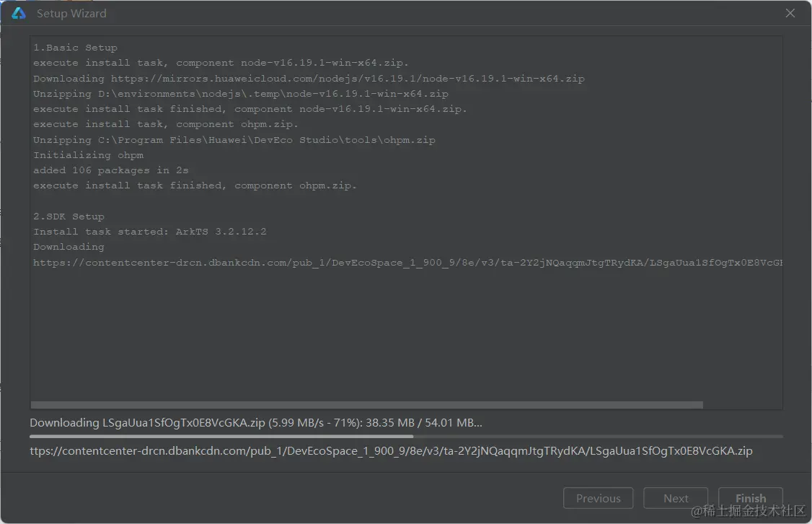The height and width of the screenshot is (524, 812).
Task: Click "execute install task finished, component node-v16.19.1" line
Action: (250, 110)
